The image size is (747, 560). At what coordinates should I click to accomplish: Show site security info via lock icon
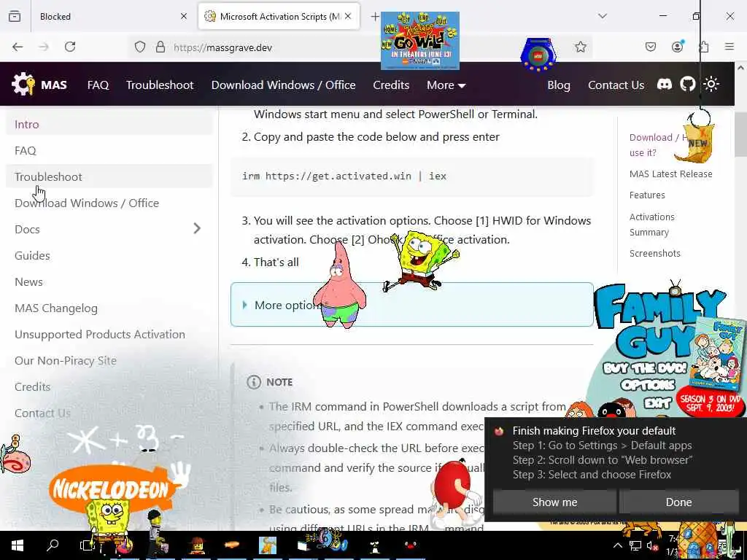click(160, 47)
